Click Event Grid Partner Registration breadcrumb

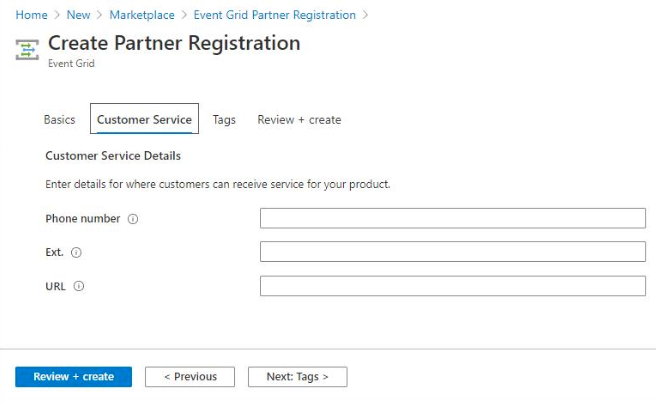tap(274, 15)
